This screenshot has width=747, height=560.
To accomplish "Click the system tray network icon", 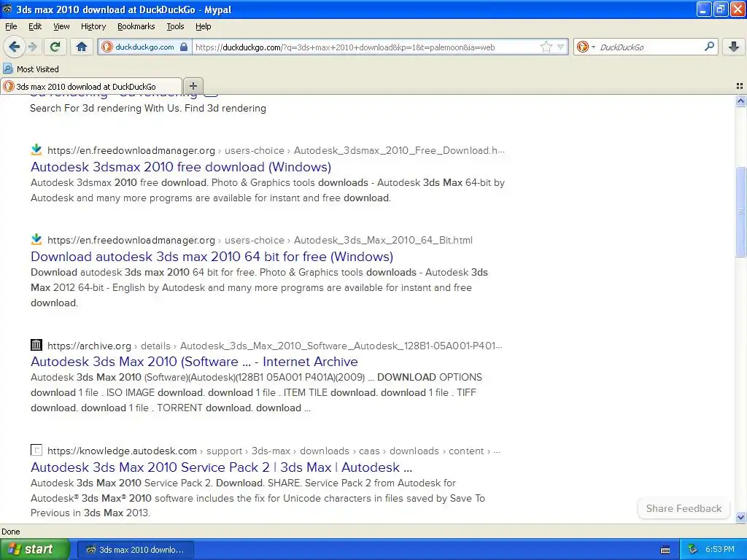I will pos(693,550).
